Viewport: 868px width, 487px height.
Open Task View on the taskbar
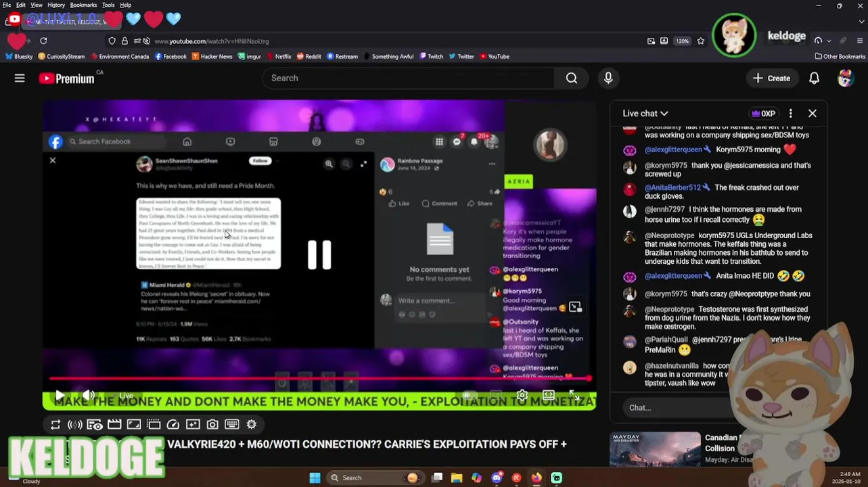437,478
